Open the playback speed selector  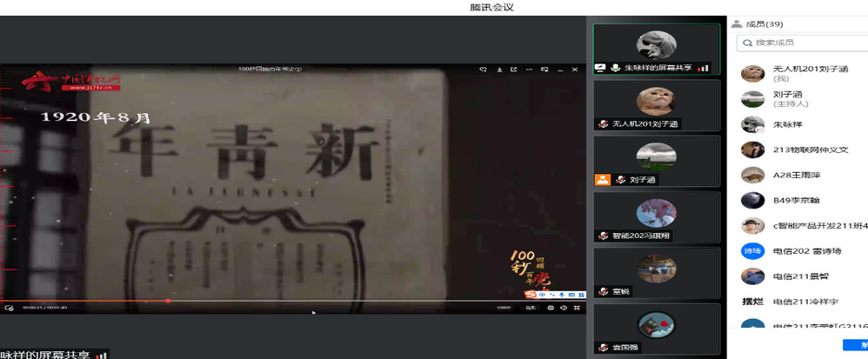tap(530, 308)
